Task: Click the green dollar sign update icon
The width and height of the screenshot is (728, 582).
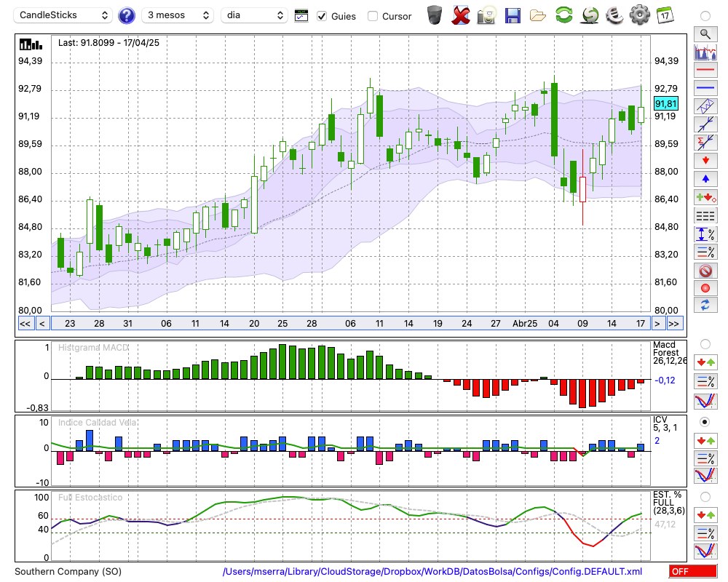Action: click(590, 15)
